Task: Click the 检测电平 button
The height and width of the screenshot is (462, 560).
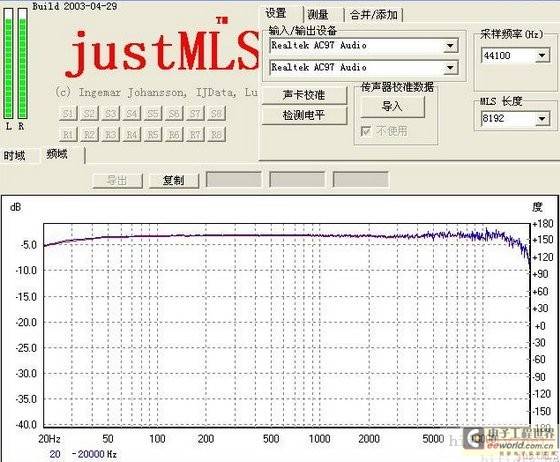Action: (304, 115)
